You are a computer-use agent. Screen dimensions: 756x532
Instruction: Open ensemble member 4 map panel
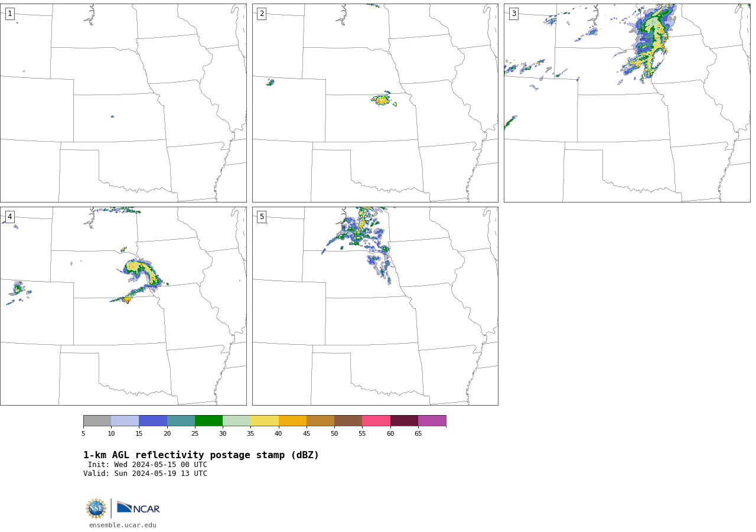click(x=123, y=306)
